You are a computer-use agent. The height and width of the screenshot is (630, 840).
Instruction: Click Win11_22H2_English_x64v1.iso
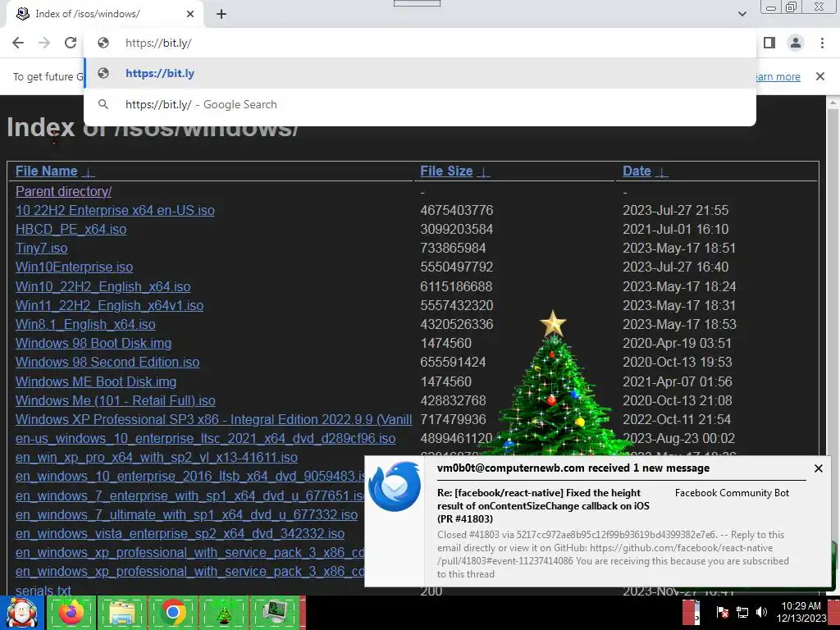109,305
